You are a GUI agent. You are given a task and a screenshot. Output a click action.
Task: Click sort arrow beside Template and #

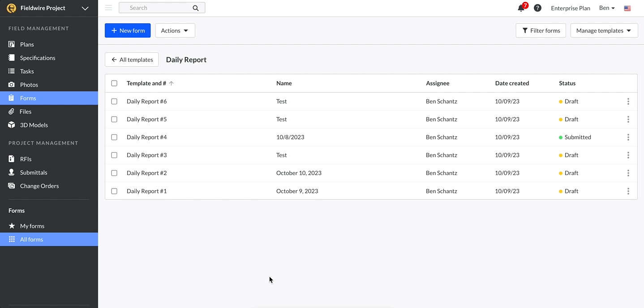171,83
